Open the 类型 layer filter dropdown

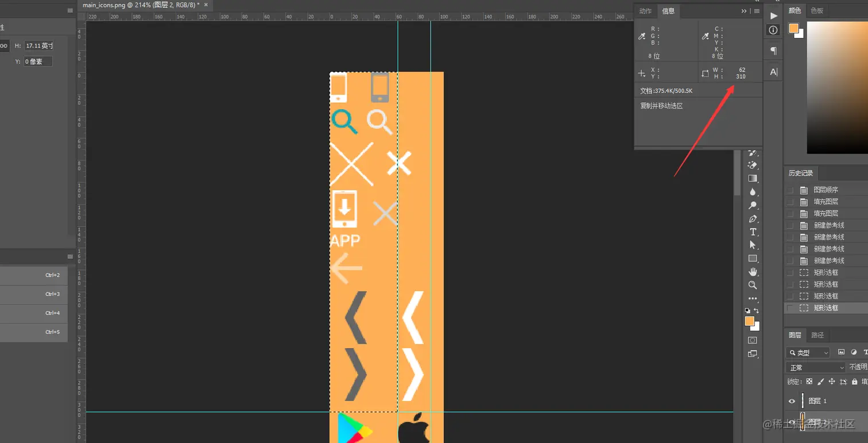808,352
